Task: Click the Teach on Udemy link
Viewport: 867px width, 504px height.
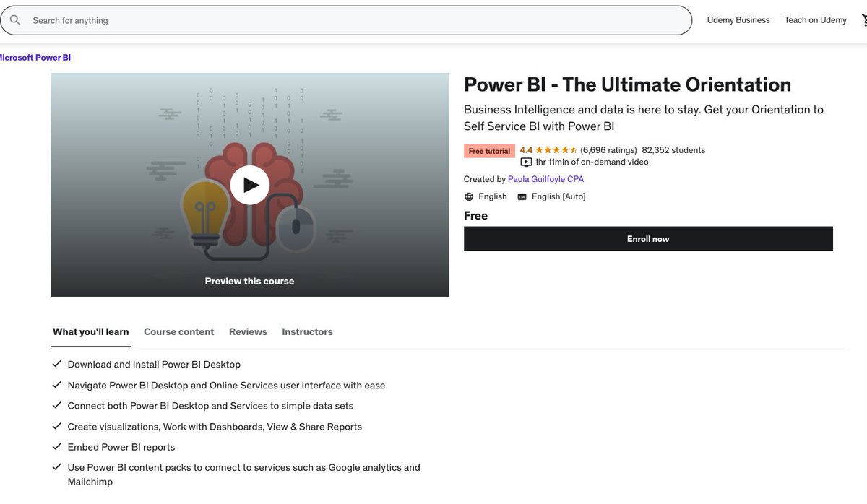Action: pos(815,19)
